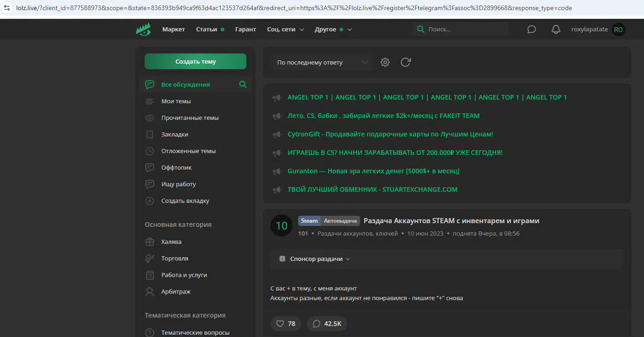Open the FAKEIT TEAM ad link
This screenshot has height=337, width=644.
coord(383,116)
